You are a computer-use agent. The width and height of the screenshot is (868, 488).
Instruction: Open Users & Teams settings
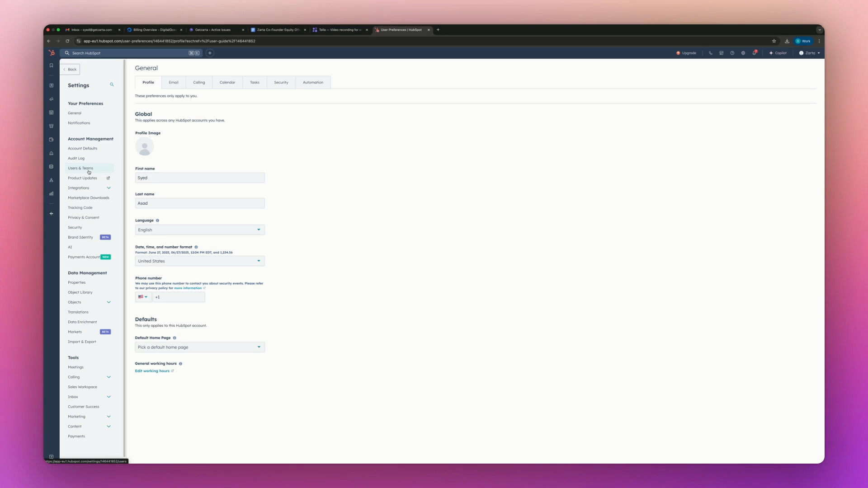pos(80,168)
